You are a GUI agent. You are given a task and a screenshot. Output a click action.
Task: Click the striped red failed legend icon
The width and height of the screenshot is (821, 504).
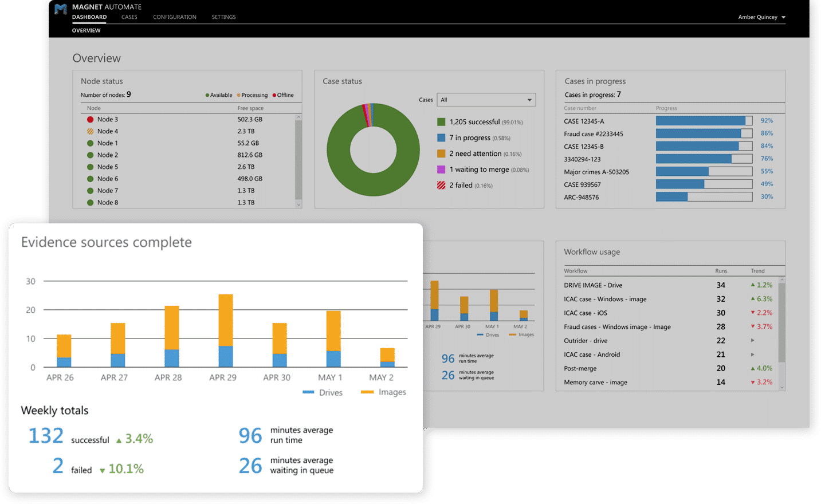[441, 186]
